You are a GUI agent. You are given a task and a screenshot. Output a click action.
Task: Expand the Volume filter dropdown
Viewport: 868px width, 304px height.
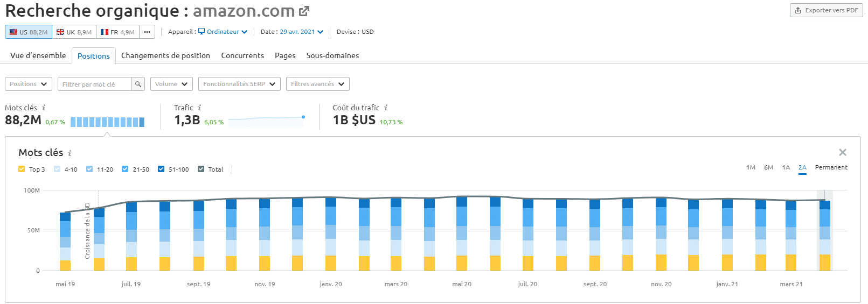pos(171,84)
